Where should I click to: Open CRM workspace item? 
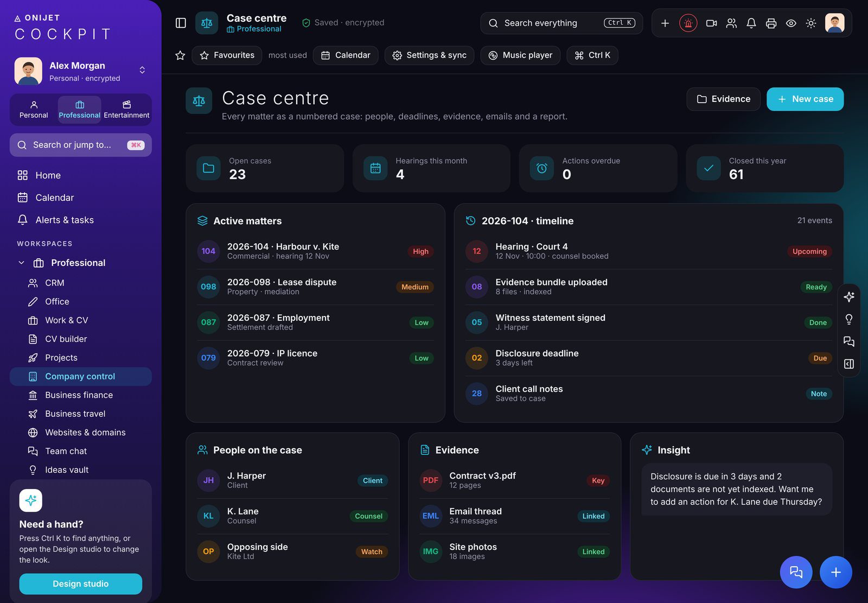pyautogui.click(x=81, y=283)
